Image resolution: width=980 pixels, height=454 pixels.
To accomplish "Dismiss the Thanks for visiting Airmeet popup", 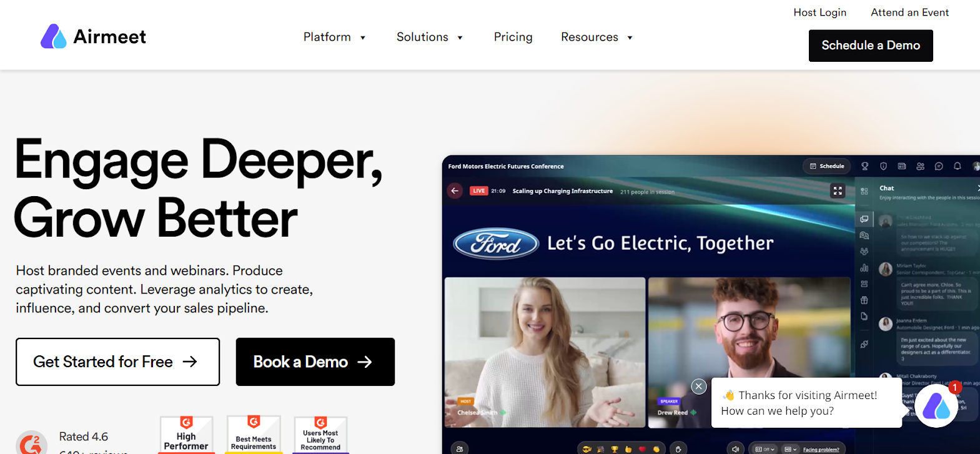I will pos(699,387).
